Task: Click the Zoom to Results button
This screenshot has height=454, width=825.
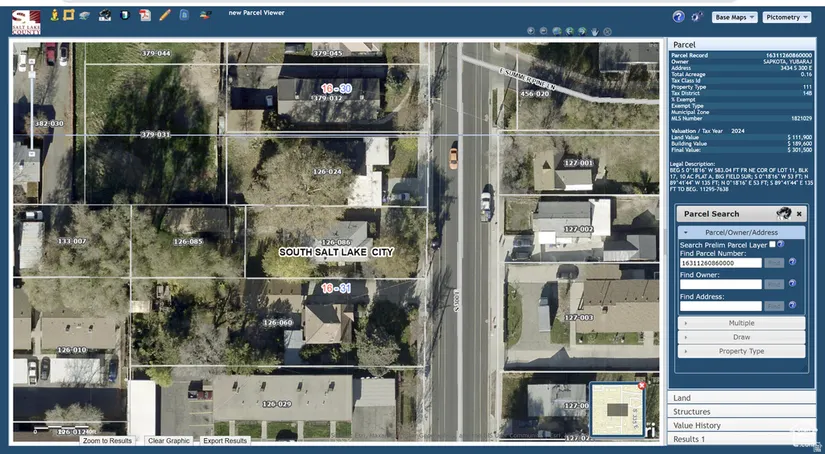Action: 107,440
